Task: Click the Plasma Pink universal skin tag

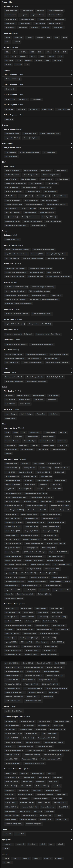Action: pos(19,38)
